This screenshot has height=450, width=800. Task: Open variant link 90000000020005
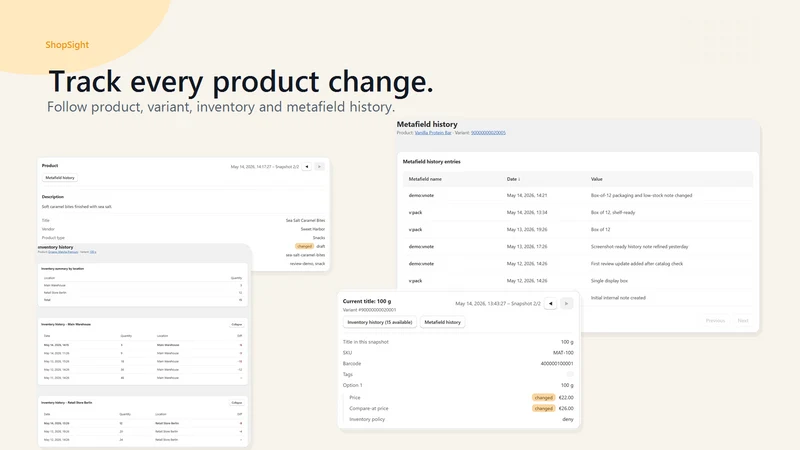pyautogui.click(x=488, y=133)
